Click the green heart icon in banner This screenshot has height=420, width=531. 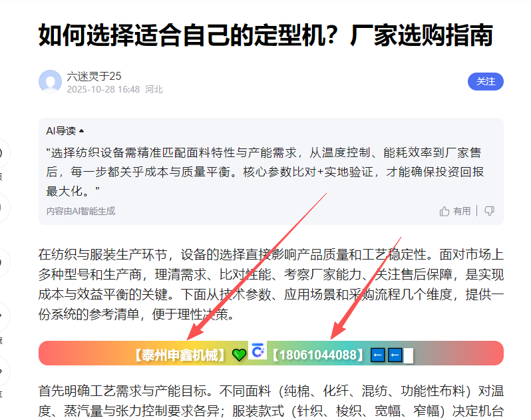click(239, 355)
